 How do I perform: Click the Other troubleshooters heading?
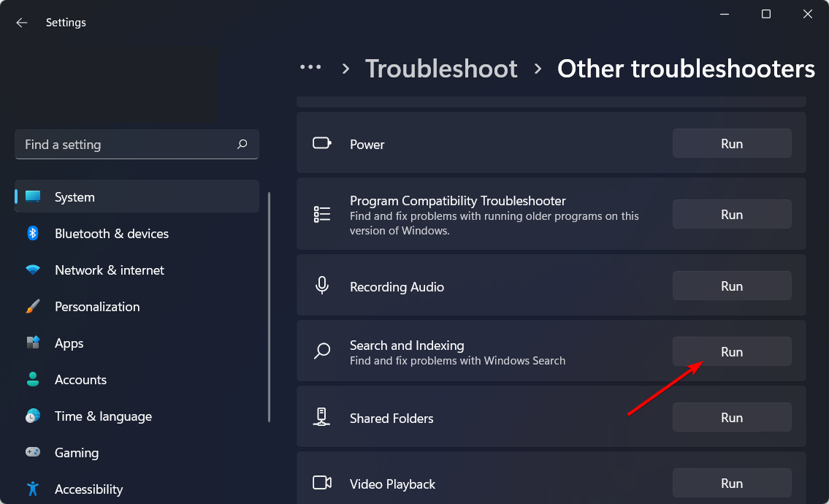point(686,69)
